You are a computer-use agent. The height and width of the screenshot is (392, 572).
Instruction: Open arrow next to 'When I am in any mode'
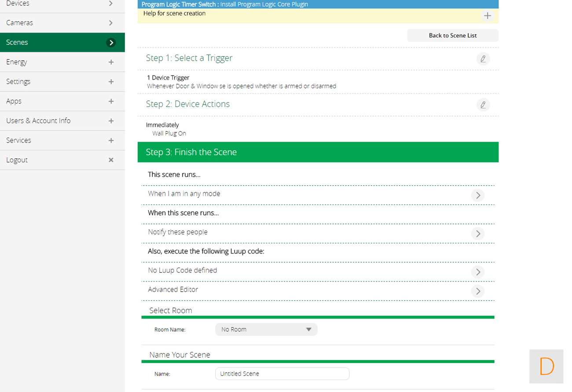477,195
